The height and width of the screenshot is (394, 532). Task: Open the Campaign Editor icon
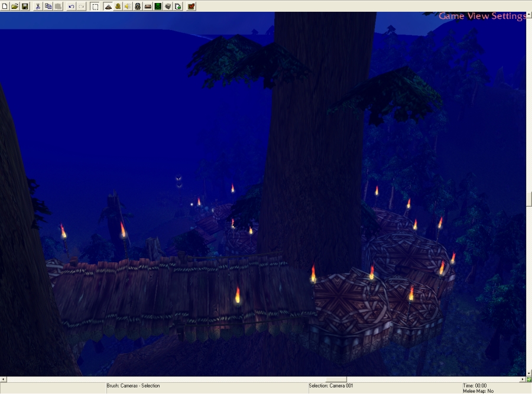[x=148, y=6]
